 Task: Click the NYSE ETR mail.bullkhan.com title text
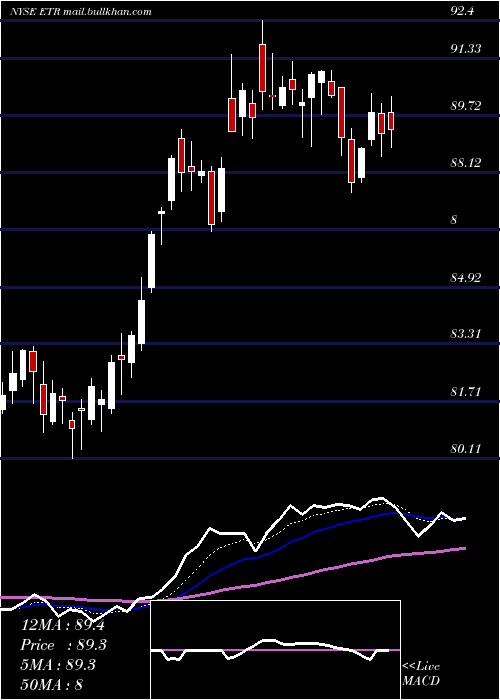81,11
